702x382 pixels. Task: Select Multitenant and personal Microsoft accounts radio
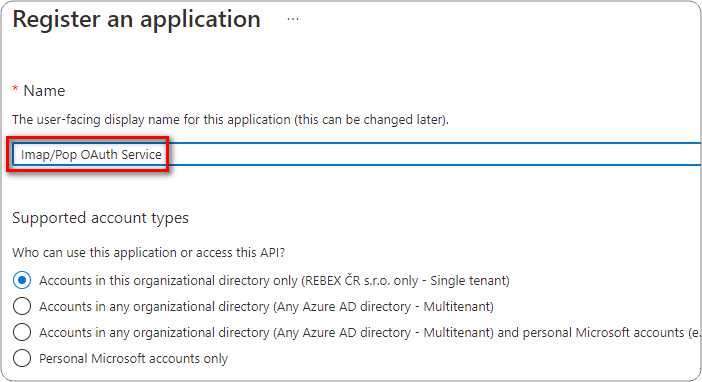(x=22, y=332)
